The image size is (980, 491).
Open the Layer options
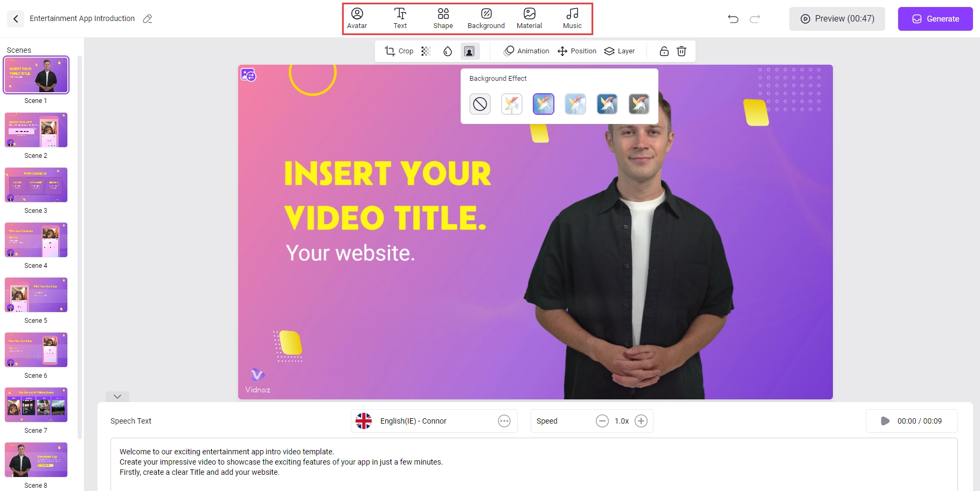tap(620, 51)
